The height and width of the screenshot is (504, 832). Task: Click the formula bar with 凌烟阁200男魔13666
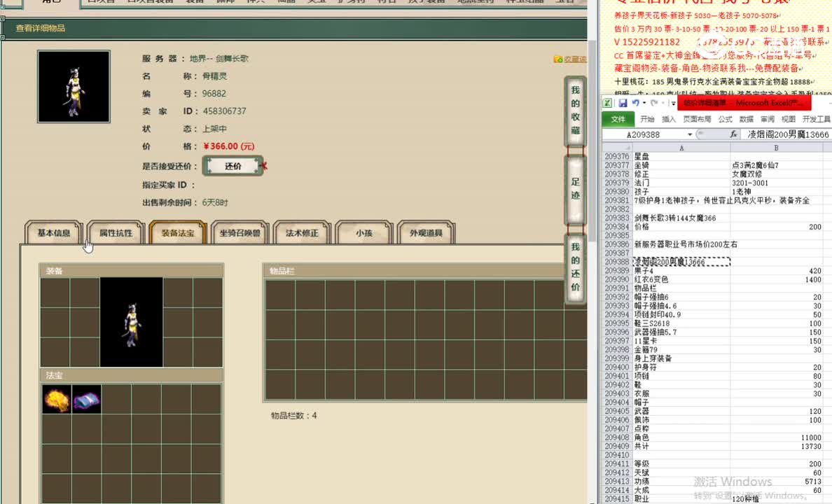(x=787, y=134)
